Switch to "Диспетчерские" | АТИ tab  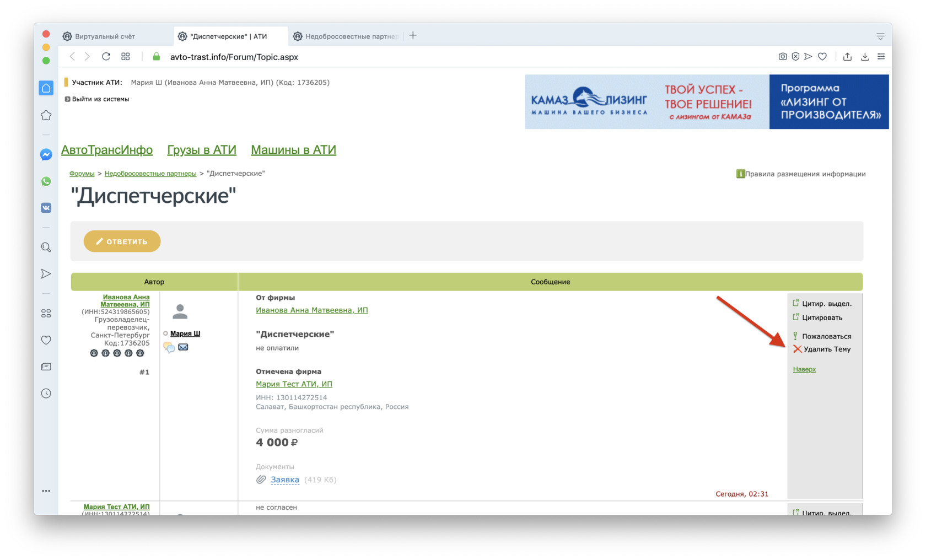230,36
